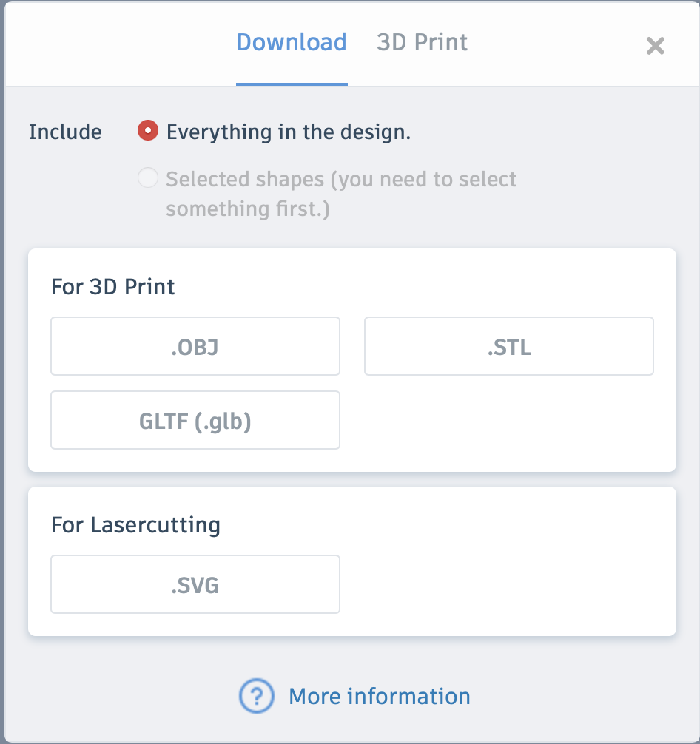This screenshot has width=700, height=744.
Task: Choose the 'Selected shapes' radio button
Action: click(x=148, y=178)
